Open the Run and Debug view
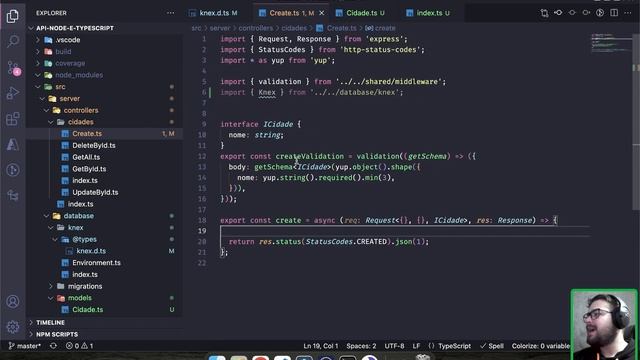 pyautogui.click(x=13, y=93)
